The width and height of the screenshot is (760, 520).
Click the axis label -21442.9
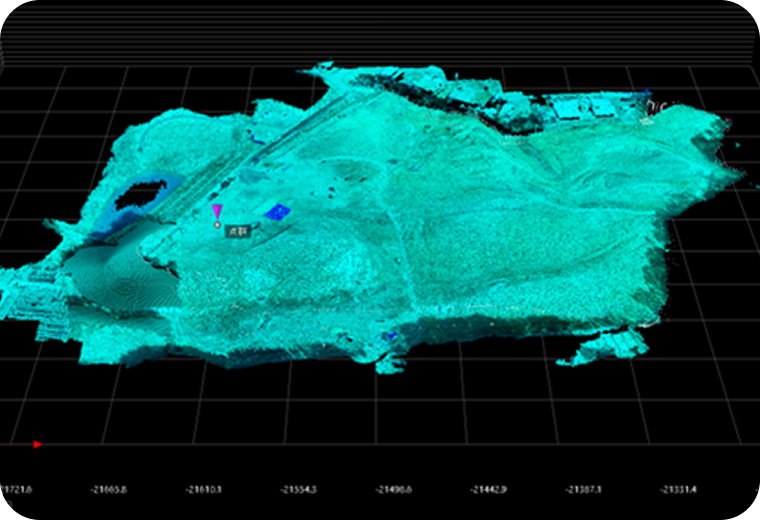pos(488,490)
